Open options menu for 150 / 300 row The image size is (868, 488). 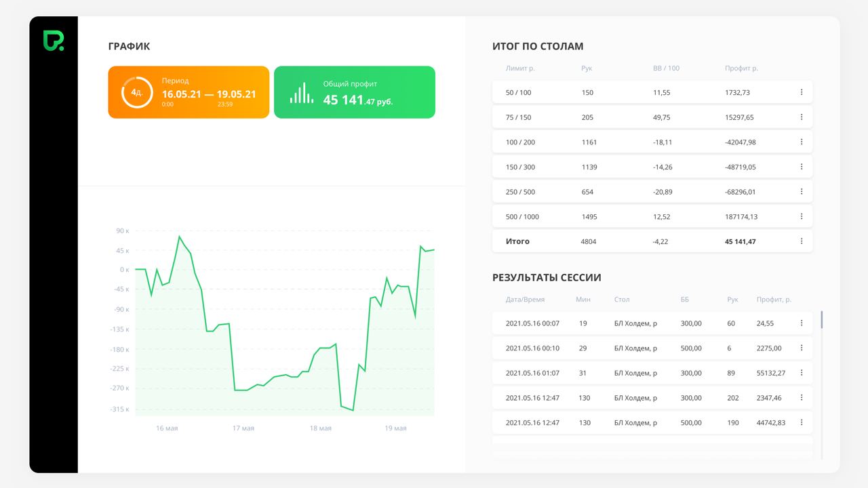802,167
